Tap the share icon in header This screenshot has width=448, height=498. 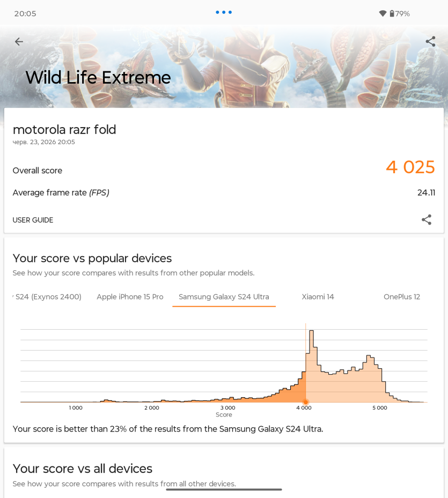(430, 41)
